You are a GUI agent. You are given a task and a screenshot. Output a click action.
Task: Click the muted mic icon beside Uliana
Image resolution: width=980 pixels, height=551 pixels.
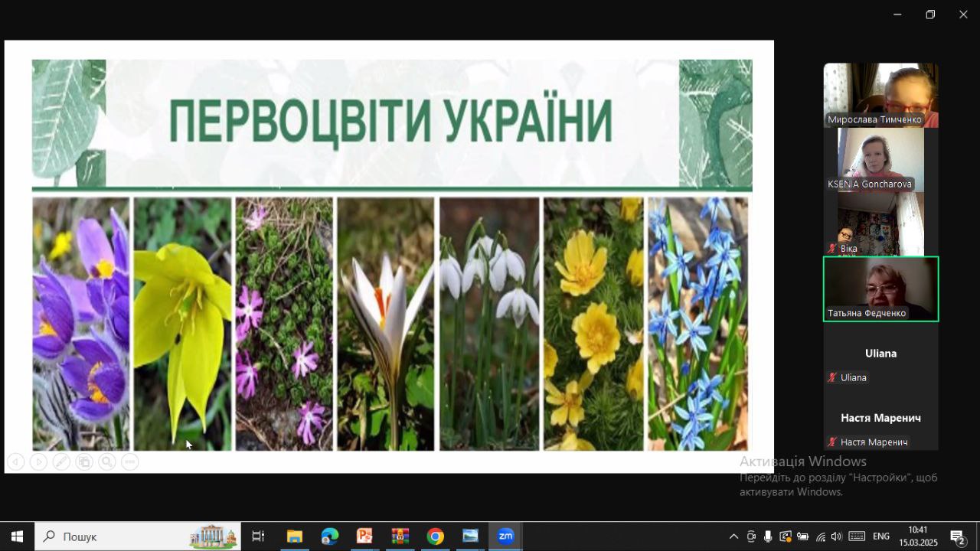tap(832, 377)
